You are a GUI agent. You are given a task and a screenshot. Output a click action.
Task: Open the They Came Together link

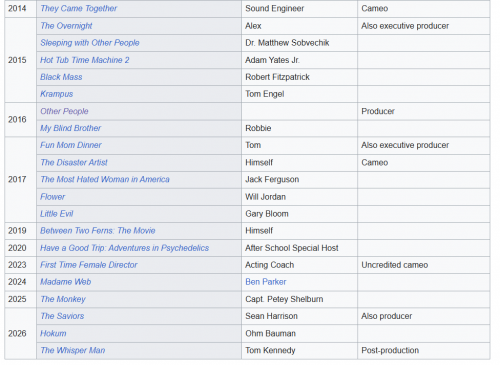point(78,9)
